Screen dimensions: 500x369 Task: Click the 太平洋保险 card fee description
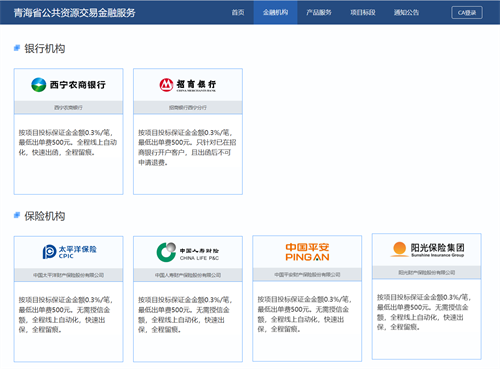tap(66, 315)
